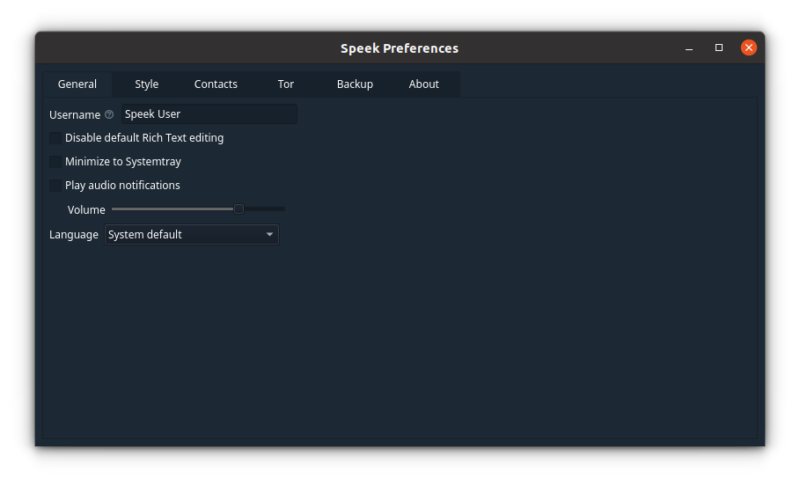The image size is (800, 483).
Task: Minimize the Speek Preferences window
Action: [x=688, y=48]
